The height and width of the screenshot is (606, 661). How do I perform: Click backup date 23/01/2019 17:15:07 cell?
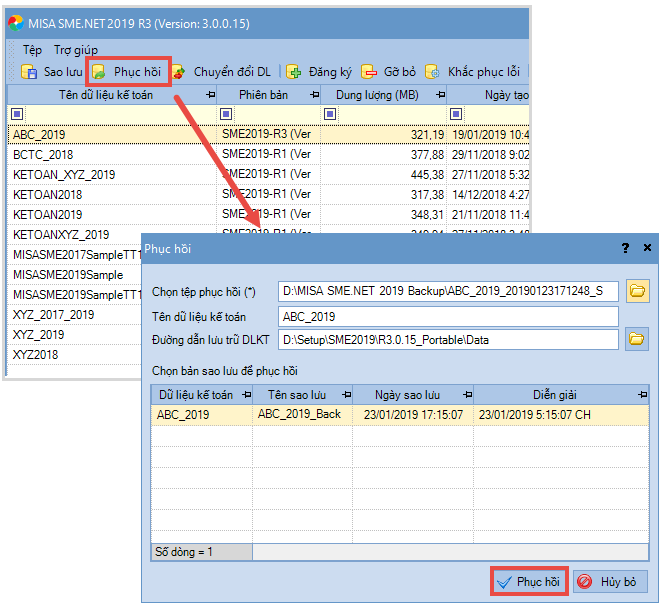(413, 415)
